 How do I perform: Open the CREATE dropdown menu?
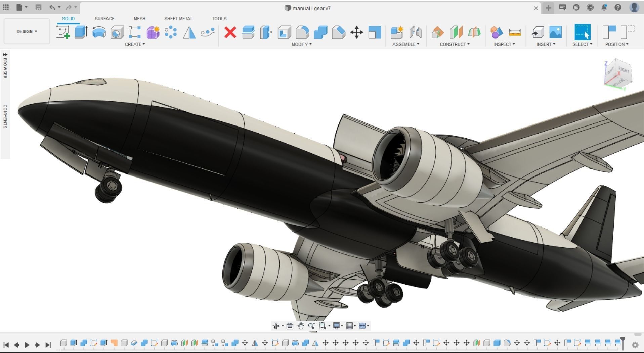(134, 44)
